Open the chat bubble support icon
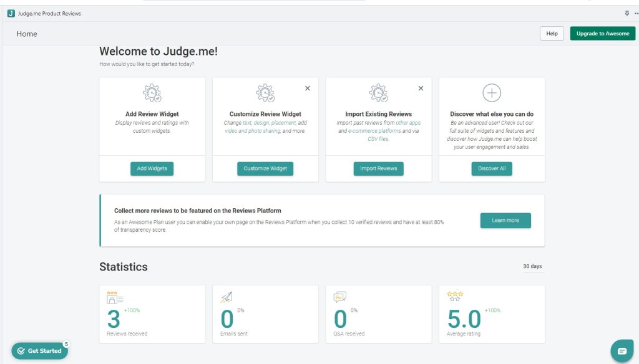This screenshot has width=639, height=364. (x=622, y=351)
